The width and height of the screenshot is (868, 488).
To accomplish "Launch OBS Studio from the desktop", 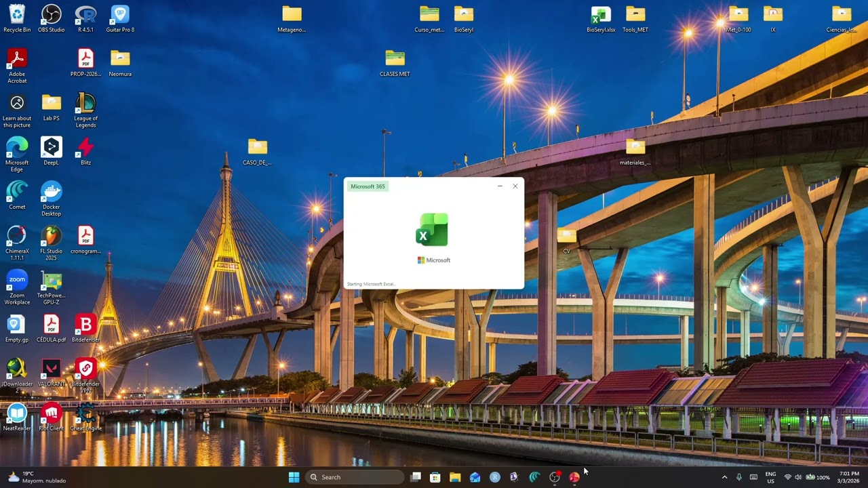I will coord(52,19).
